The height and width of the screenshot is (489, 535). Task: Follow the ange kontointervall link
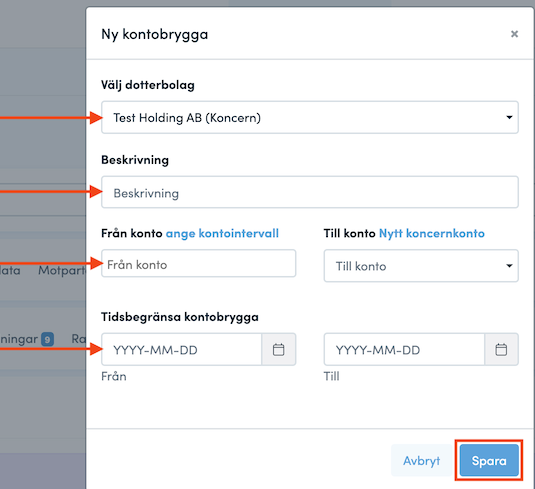tap(222, 233)
